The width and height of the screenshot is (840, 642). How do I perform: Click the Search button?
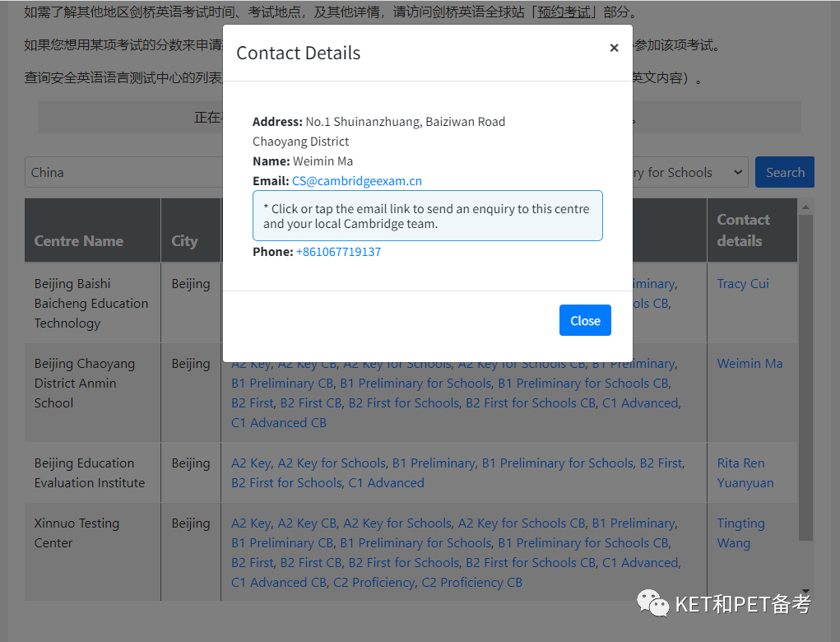785,172
